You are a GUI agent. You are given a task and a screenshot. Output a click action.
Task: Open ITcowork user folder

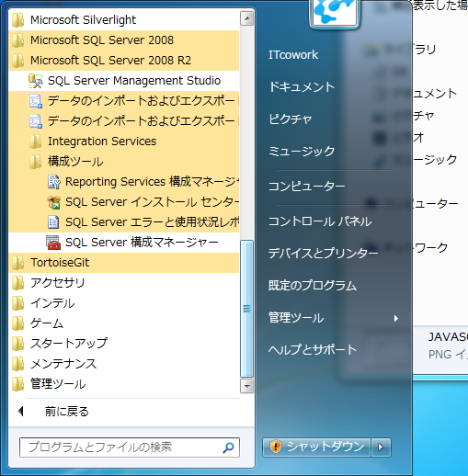(293, 55)
